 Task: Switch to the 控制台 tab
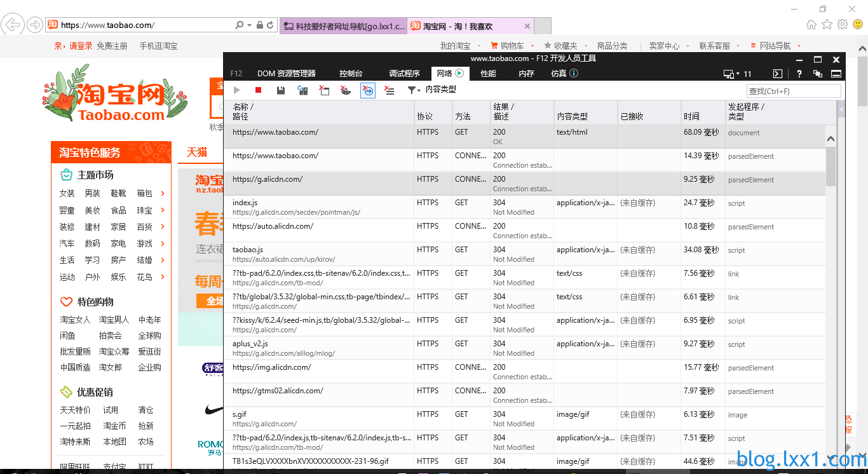point(351,73)
